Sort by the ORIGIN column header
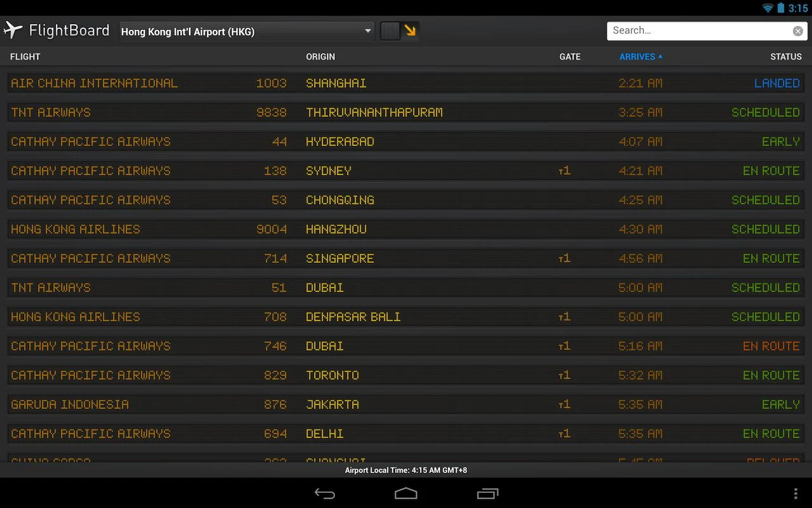Image resolution: width=812 pixels, height=508 pixels. tap(320, 57)
